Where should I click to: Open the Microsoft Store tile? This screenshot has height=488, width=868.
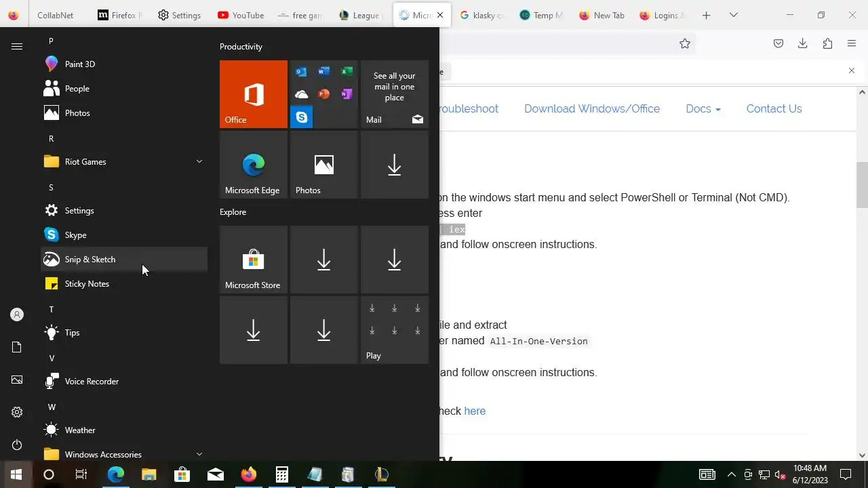tap(254, 260)
